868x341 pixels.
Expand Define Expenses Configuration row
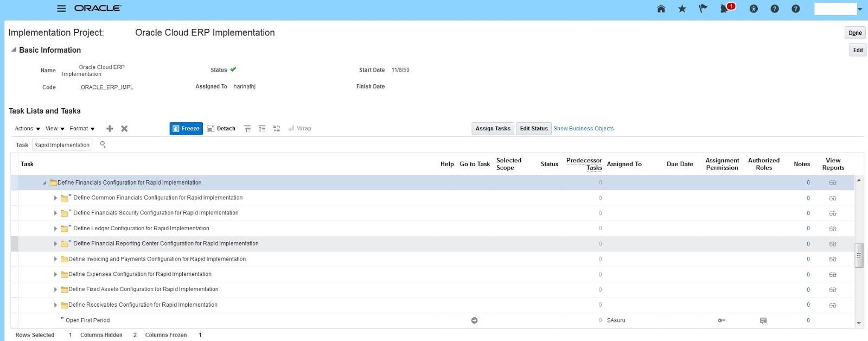point(55,274)
